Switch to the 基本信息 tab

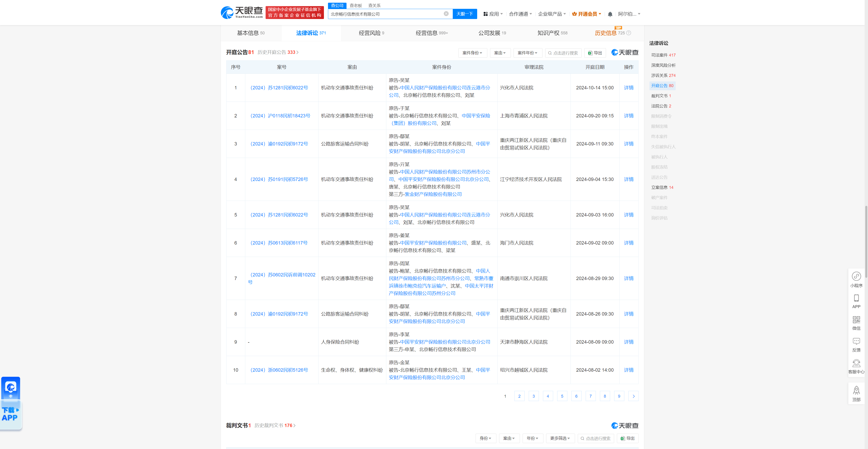coord(251,33)
